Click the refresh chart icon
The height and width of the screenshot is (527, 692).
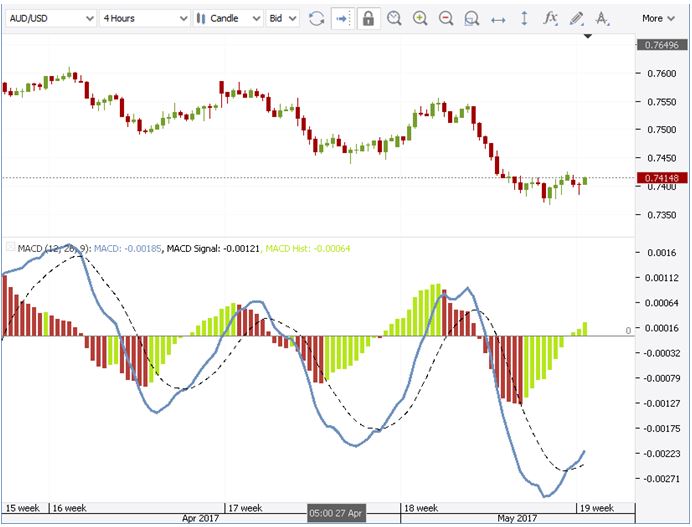point(316,19)
